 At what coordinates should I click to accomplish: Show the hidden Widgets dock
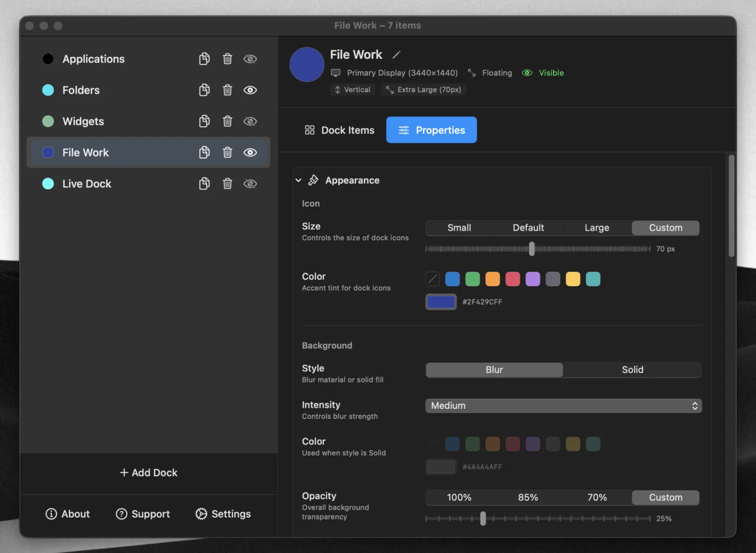pos(250,121)
